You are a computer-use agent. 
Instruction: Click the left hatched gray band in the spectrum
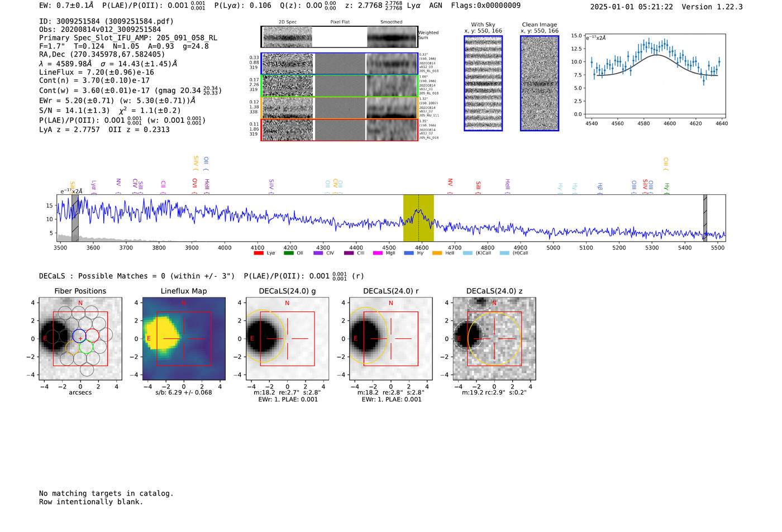tap(75, 218)
